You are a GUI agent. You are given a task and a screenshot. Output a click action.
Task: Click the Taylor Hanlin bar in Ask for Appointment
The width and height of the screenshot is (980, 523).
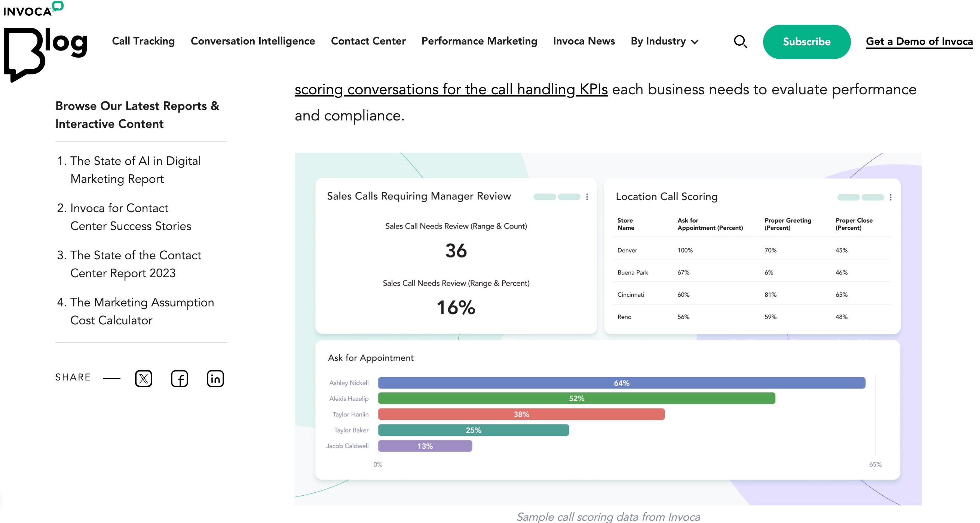click(521, 414)
